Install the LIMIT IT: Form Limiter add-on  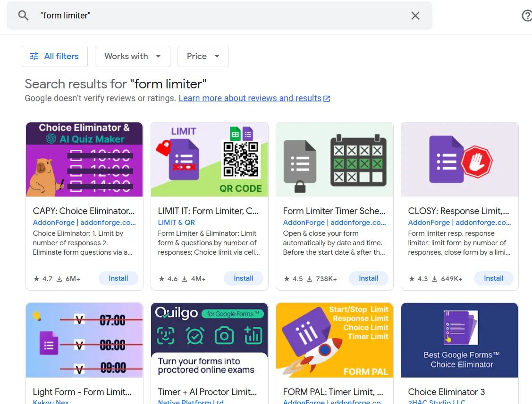coord(243,278)
